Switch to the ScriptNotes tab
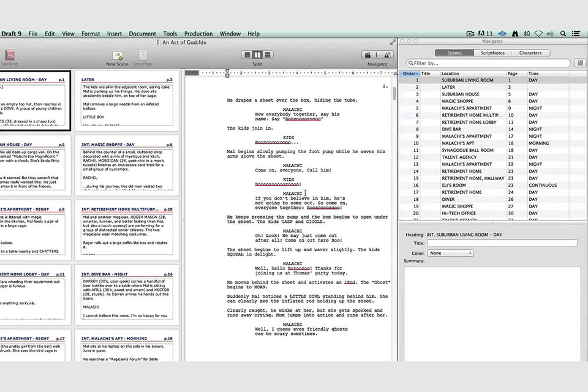 (x=492, y=53)
